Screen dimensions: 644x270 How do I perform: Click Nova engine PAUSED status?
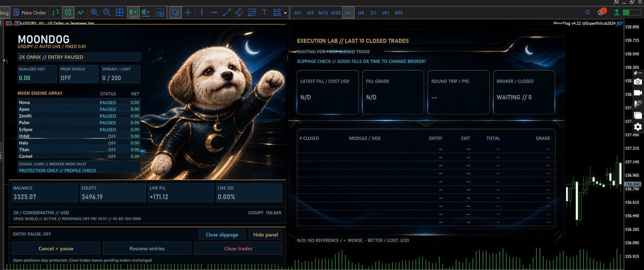pyautogui.click(x=108, y=103)
